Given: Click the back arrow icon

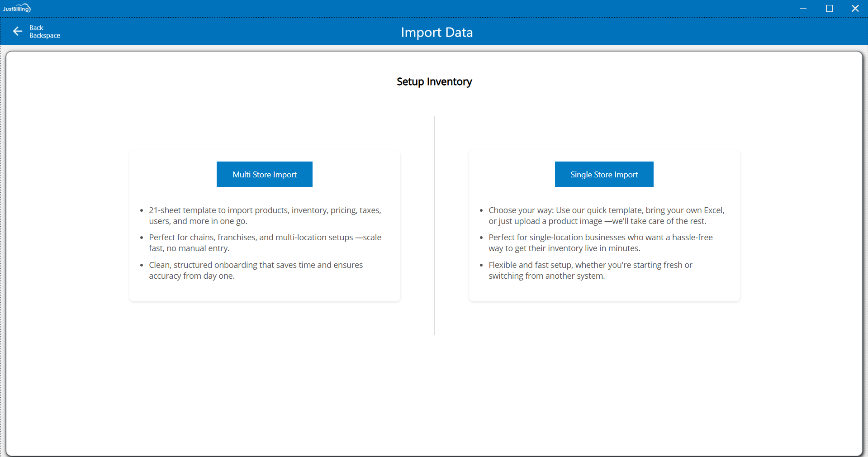Looking at the screenshot, I should pyautogui.click(x=18, y=31).
